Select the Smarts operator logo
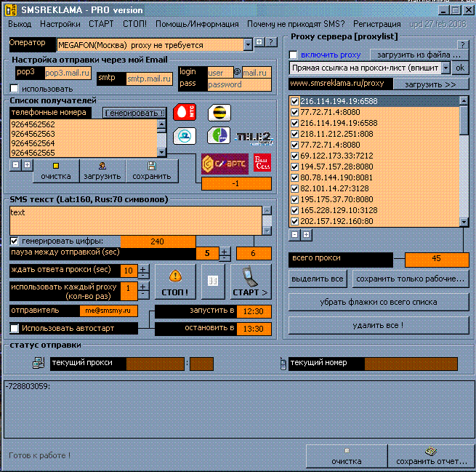 point(225,164)
